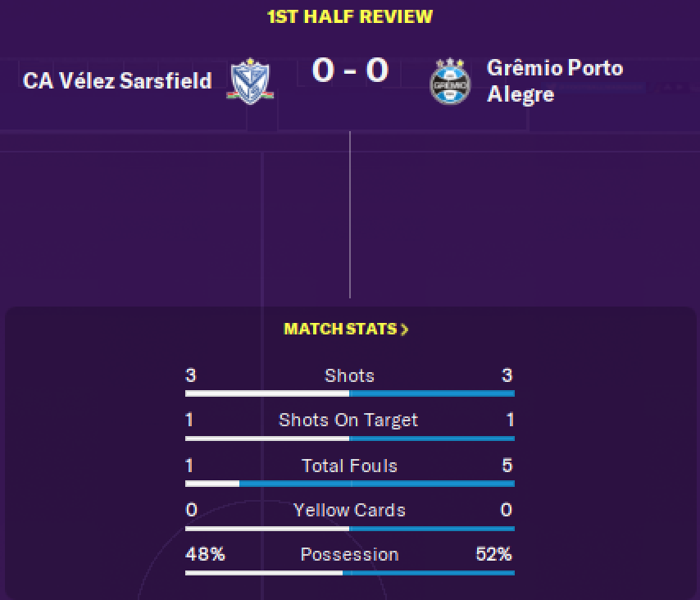Click the Yellow Cards comparison bar

[x=350, y=529]
